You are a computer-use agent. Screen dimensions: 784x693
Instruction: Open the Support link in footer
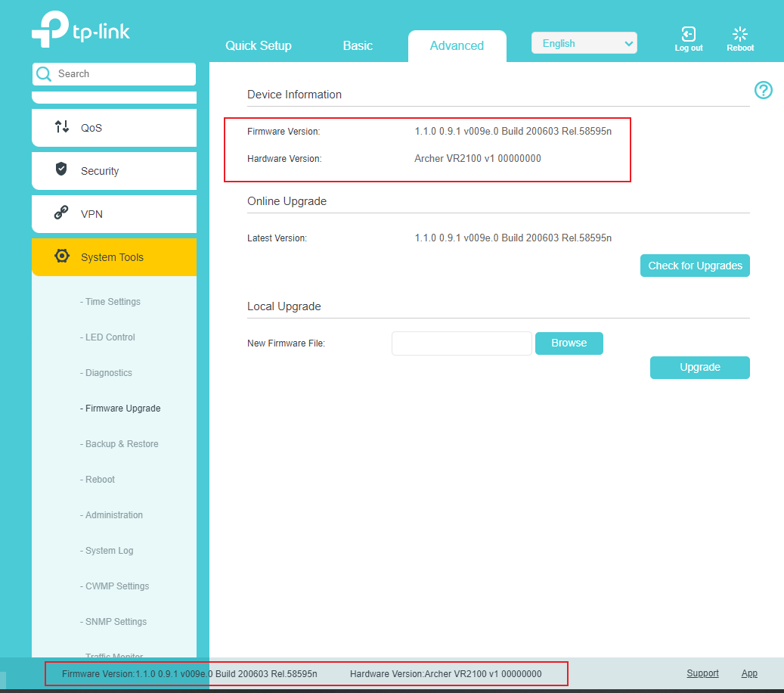pyautogui.click(x=702, y=673)
